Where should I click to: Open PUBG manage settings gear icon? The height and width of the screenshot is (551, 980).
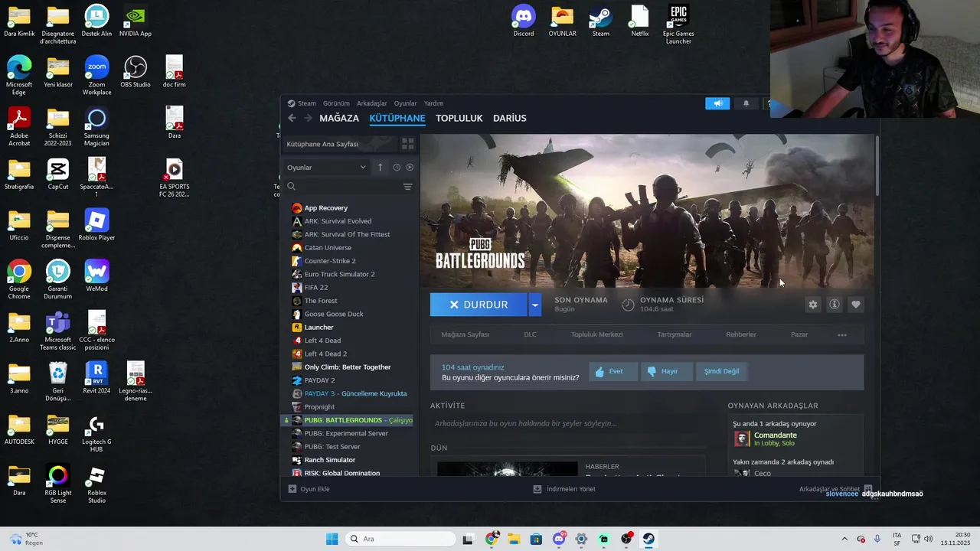point(813,305)
